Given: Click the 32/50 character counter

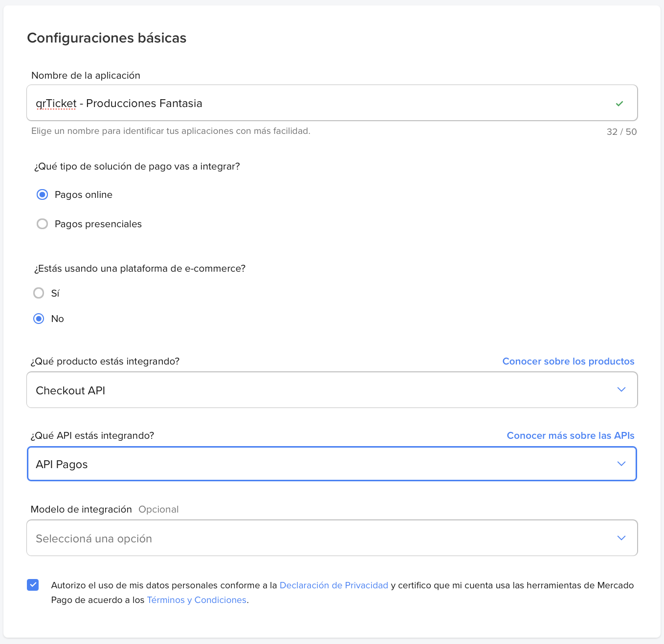Looking at the screenshot, I should (x=621, y=131).
